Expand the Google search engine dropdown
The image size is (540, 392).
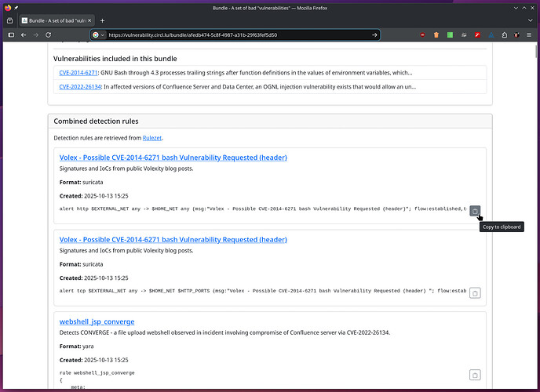pyautogui.click(x=97, y=34)
